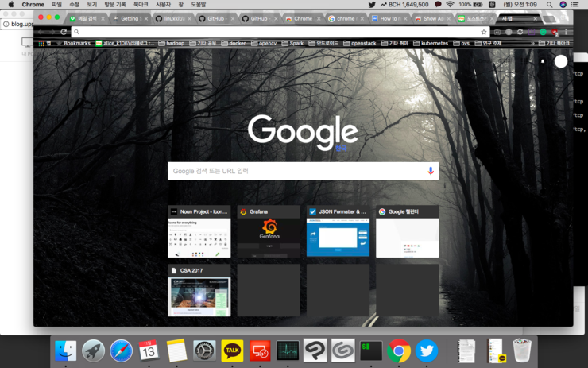Open the kubernetes bookmarks folder
This screenshot has width=588, height=368.
coord(431,43)
